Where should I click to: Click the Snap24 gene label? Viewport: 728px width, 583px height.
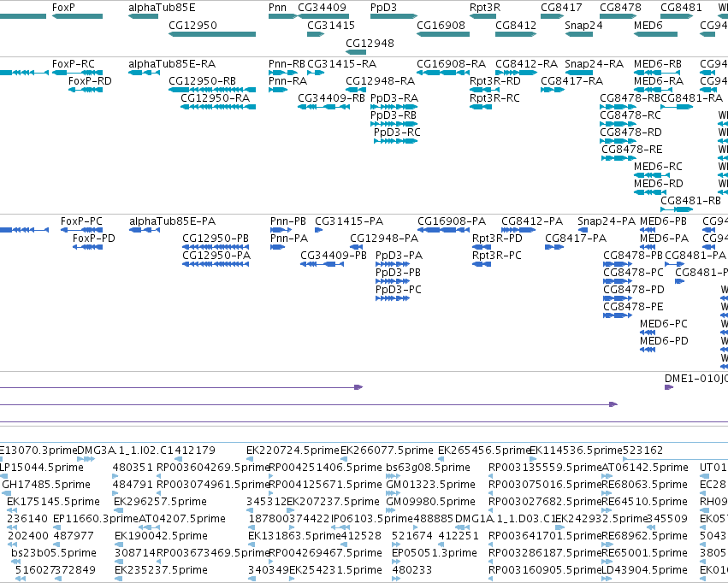click(x=583, y=25)
